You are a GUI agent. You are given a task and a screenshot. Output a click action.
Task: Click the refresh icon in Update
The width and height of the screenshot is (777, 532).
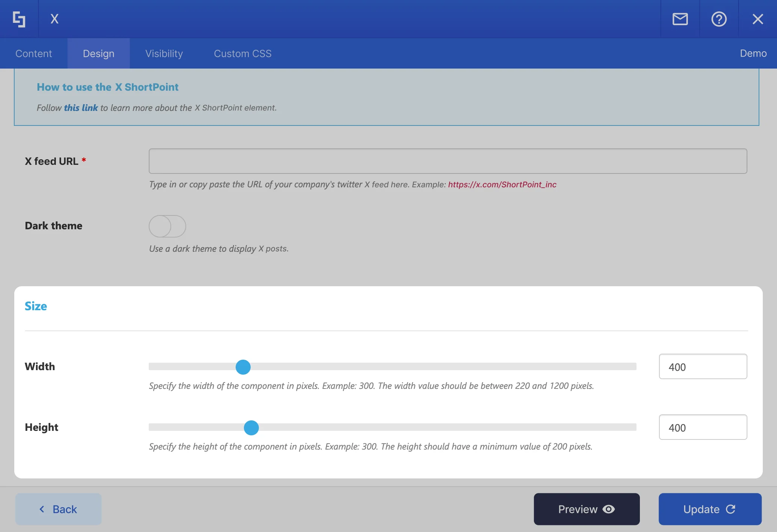731,509
